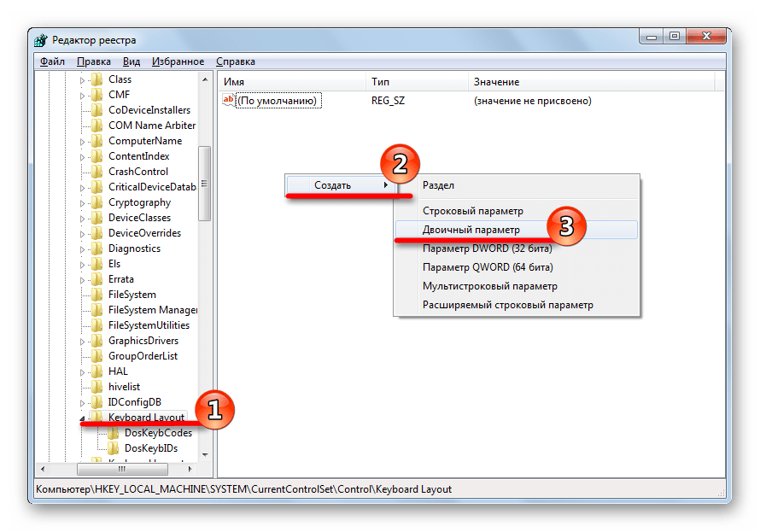
Task: Click the Cryptography folder icon
Action: (96, 202)
